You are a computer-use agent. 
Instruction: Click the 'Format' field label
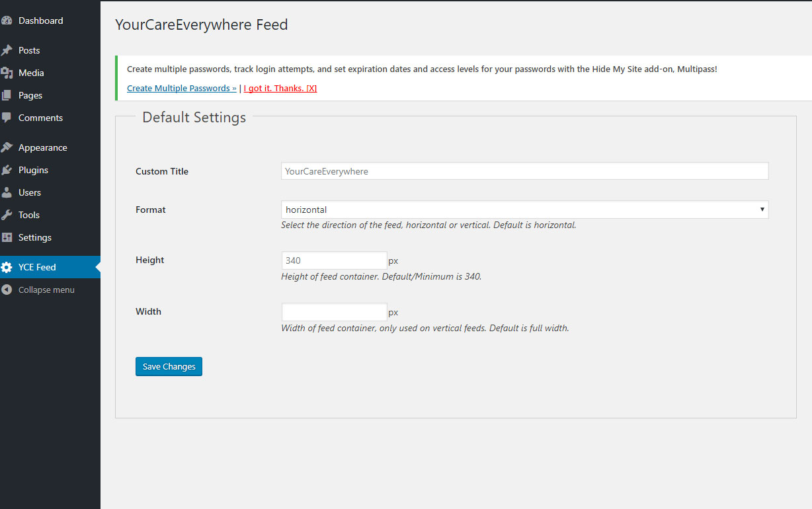coord(151,210)
